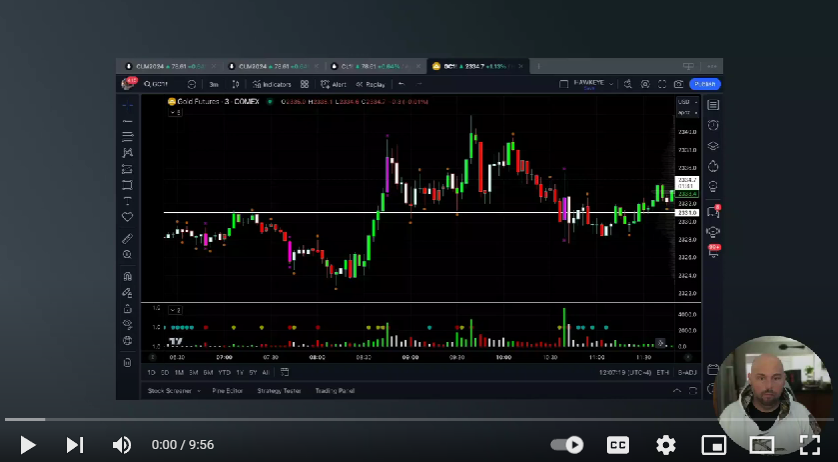Click the Alert button

point(334,85)
